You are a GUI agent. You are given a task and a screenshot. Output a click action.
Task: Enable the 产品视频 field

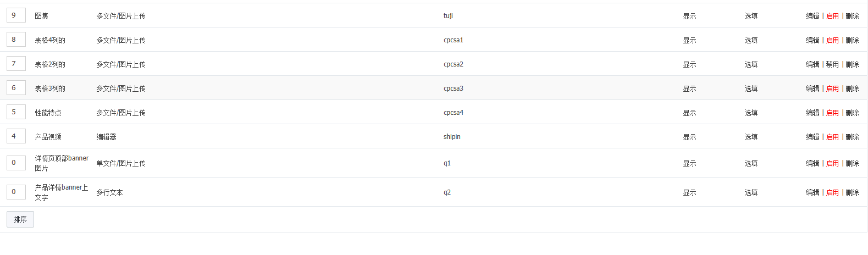pos(832,137)
